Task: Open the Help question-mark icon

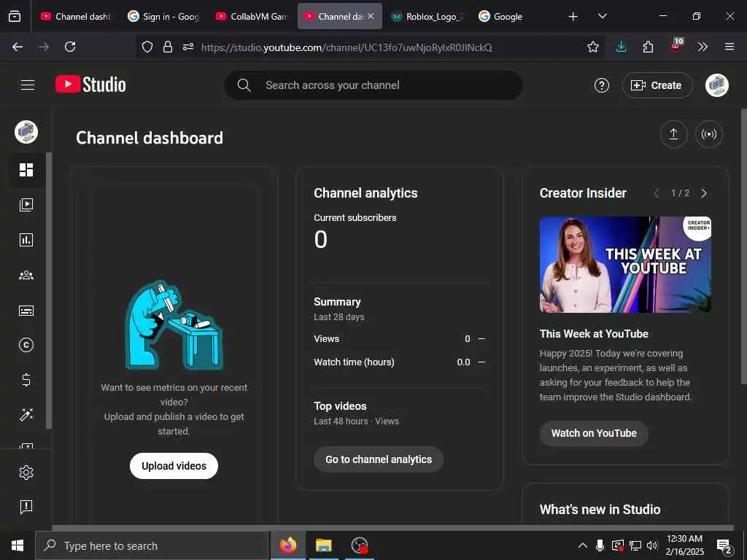Action: pos(602,85)
